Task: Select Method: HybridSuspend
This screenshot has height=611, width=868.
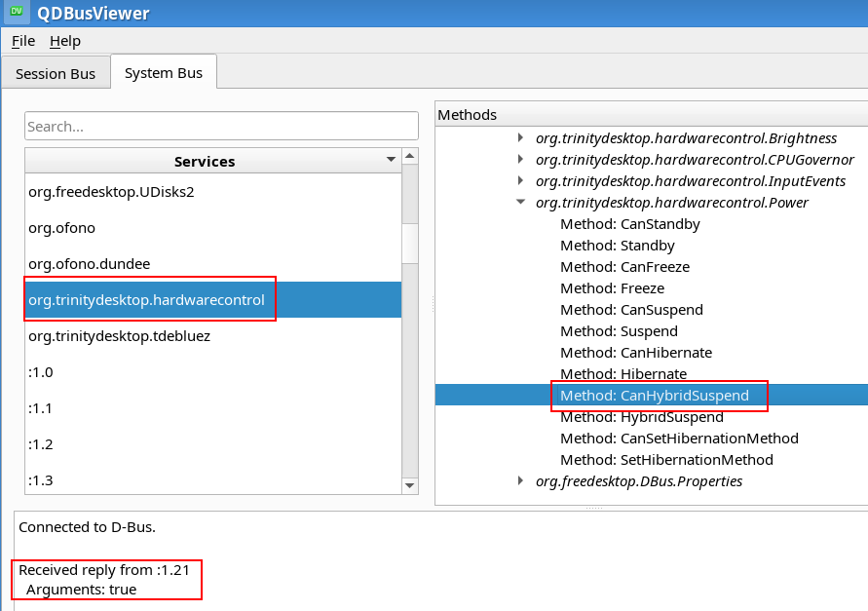Action: coord(642,417)
